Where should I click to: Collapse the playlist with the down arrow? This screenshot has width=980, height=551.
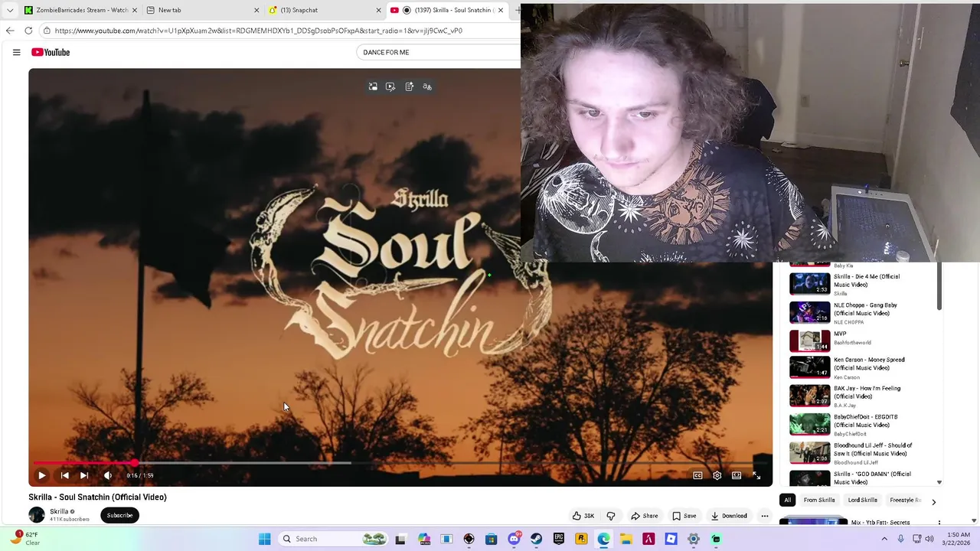click(x=939, y=483)
